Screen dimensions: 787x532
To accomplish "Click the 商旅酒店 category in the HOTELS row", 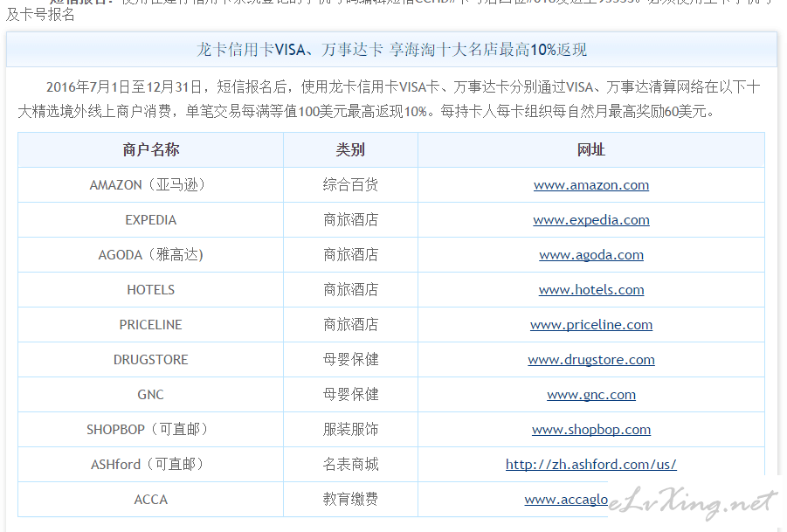I will 350,290.
